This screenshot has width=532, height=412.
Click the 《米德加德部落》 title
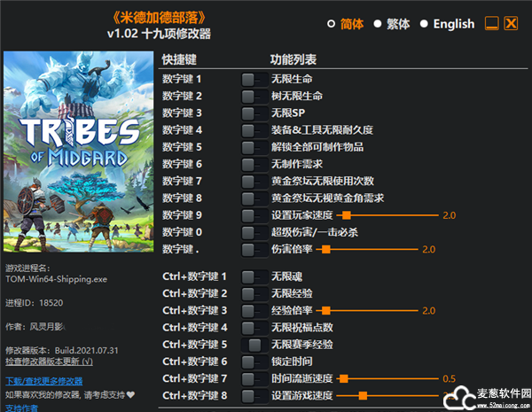tap(159, 18)
